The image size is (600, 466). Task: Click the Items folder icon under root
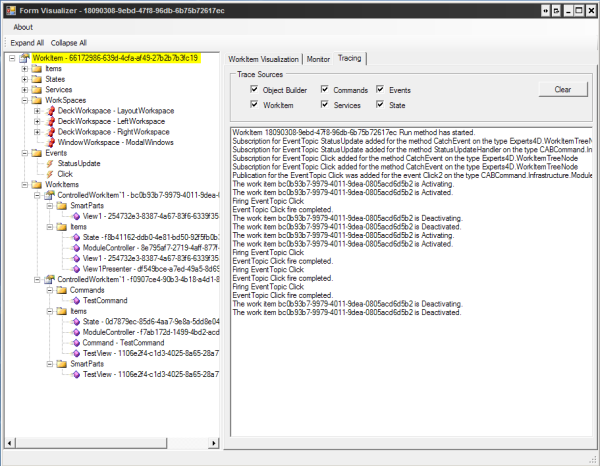[x=37, y=69]
